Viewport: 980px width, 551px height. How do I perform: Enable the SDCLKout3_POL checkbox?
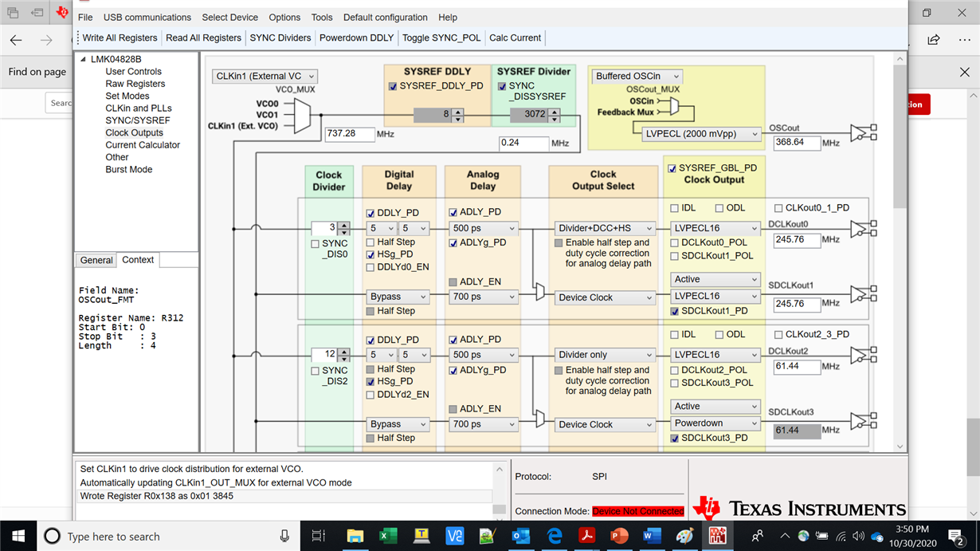pyautogui.click(x=675, y=383)
